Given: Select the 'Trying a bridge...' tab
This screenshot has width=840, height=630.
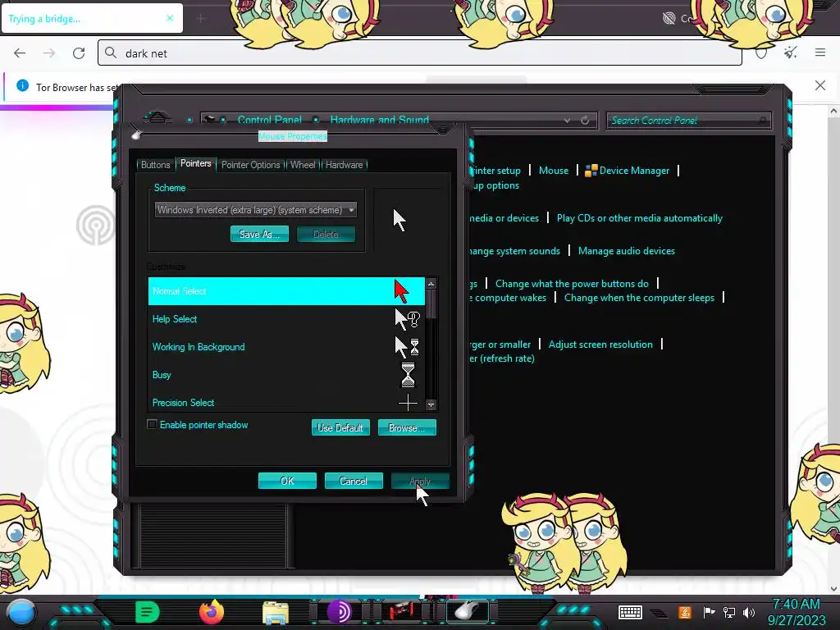Looking at the screenshot, I should click(92, 18).
